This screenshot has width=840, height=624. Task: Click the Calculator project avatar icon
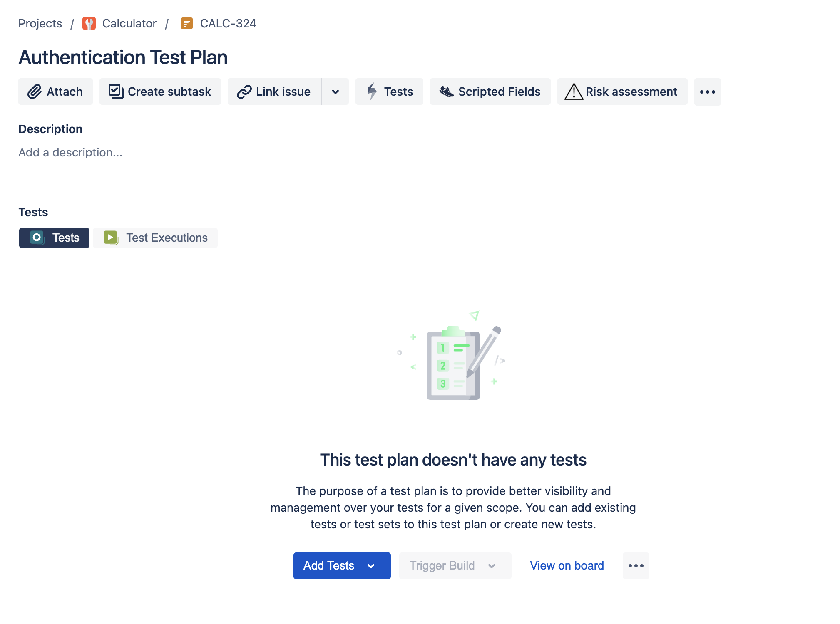(x=89, y=23)
